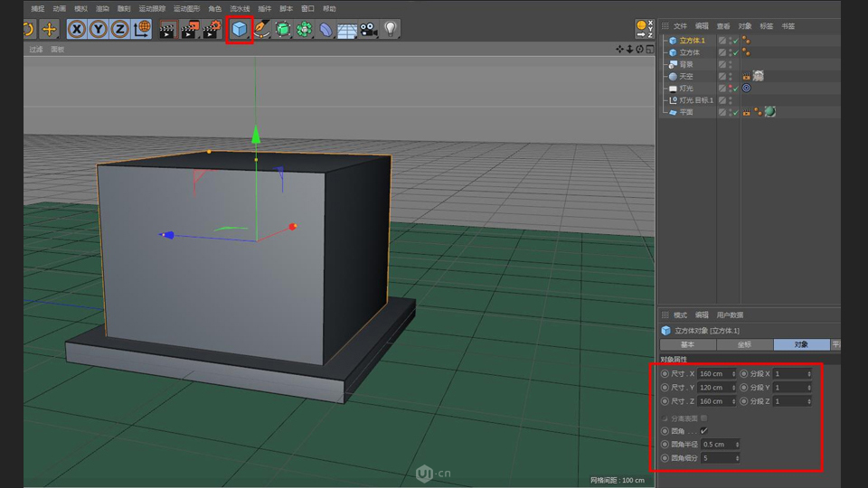Toggle the X axis lock
This screenshot has width=868, height=488.
pyautogui.click(x=77, y=30)
